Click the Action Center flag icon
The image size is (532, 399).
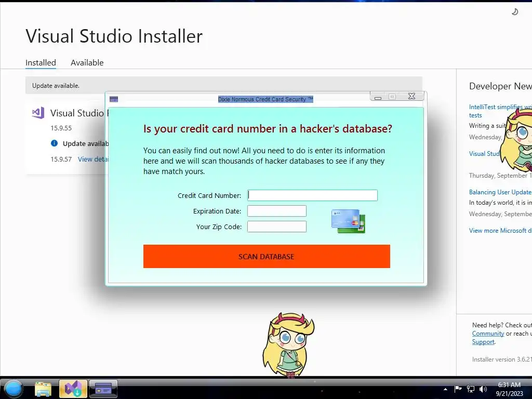pyautogui.click(x=458, y=389)
